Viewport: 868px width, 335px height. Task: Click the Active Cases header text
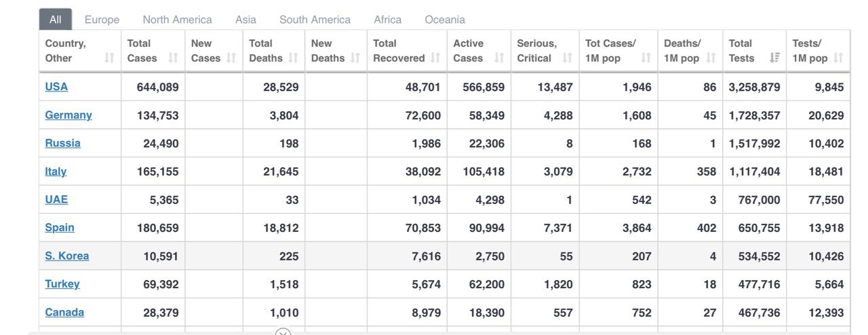tap(469, 51)
